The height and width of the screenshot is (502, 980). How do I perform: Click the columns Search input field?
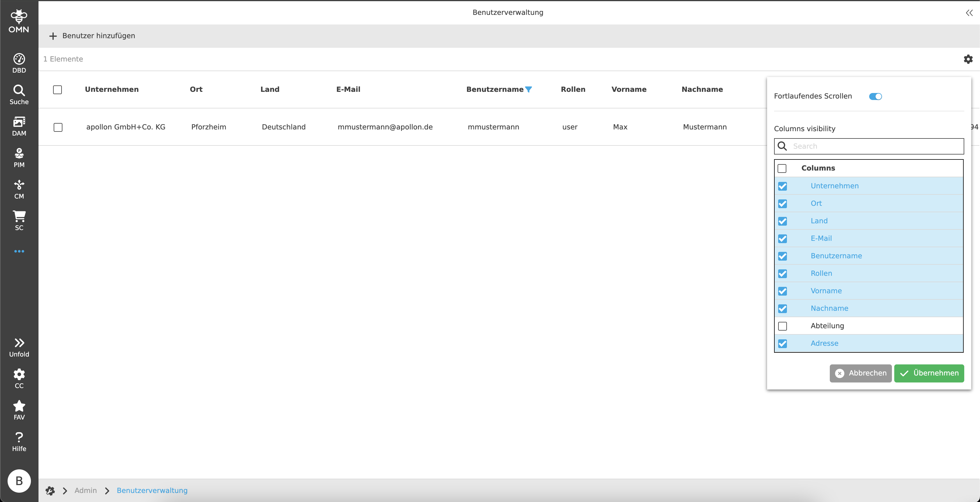[x=875, y=146]
